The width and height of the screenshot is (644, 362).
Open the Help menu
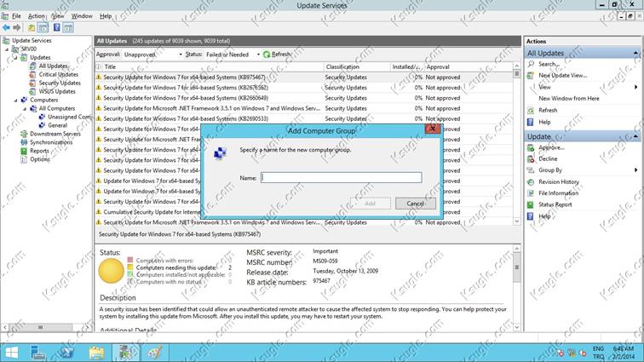pyautogui.click(x=106, y=16)
